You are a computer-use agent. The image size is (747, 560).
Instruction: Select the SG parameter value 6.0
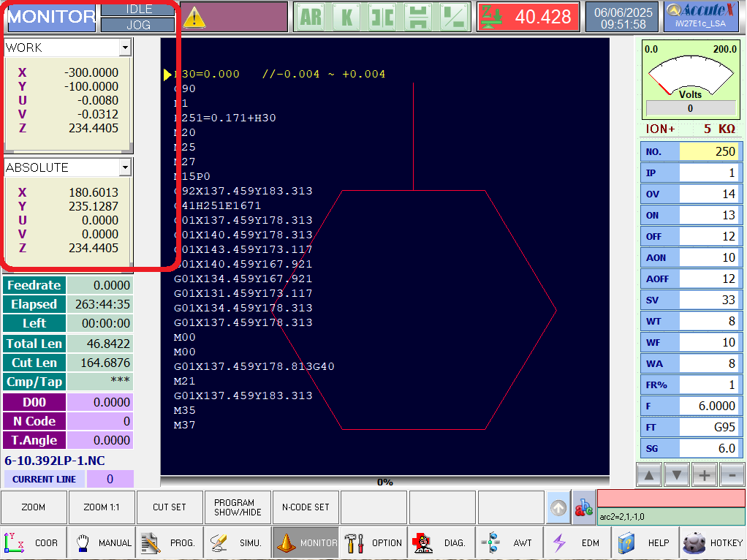(708, 448)
